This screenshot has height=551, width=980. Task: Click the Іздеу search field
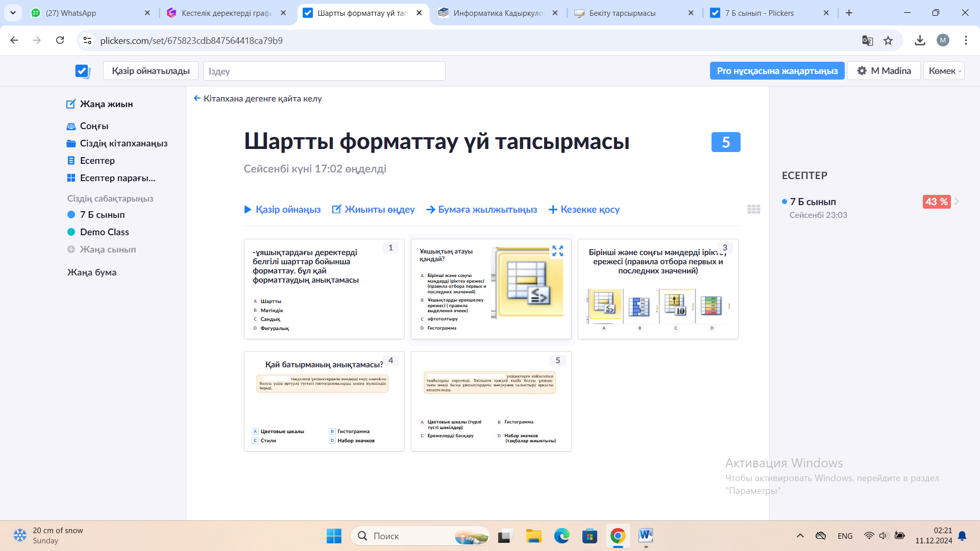tap(324, 71)
